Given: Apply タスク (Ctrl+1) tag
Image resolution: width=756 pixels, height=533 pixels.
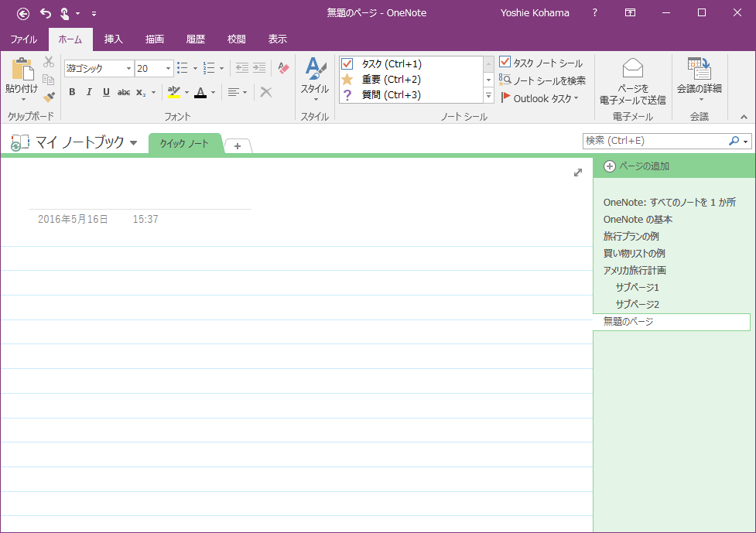Looking at the screenshot, I should coord(411,63).
